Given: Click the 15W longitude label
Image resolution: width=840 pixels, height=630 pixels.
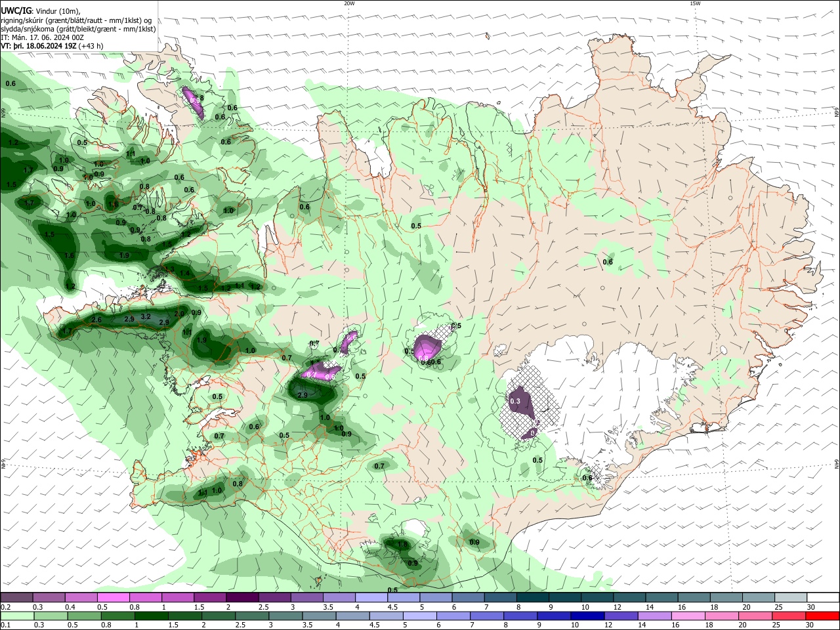Looking at the screenshot, I should click(695, 3).
